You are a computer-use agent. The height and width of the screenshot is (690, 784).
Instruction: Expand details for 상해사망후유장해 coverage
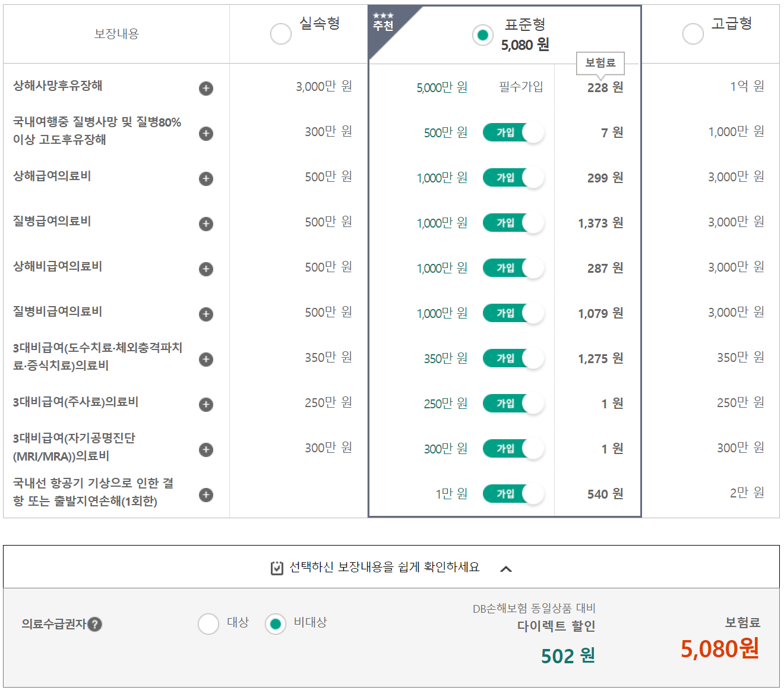pyautogui.click(x=206, y=88)
